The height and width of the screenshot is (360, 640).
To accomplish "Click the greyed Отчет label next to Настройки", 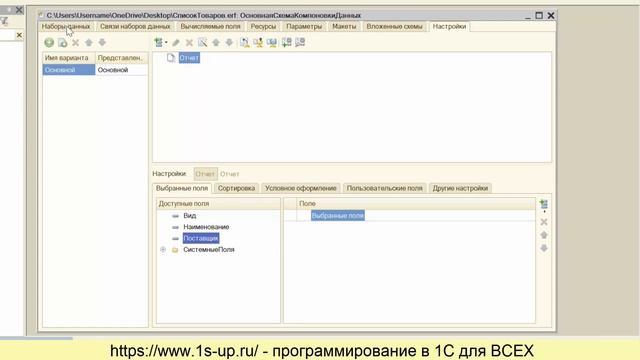I will pyautogui.click(x=230, y=174).
